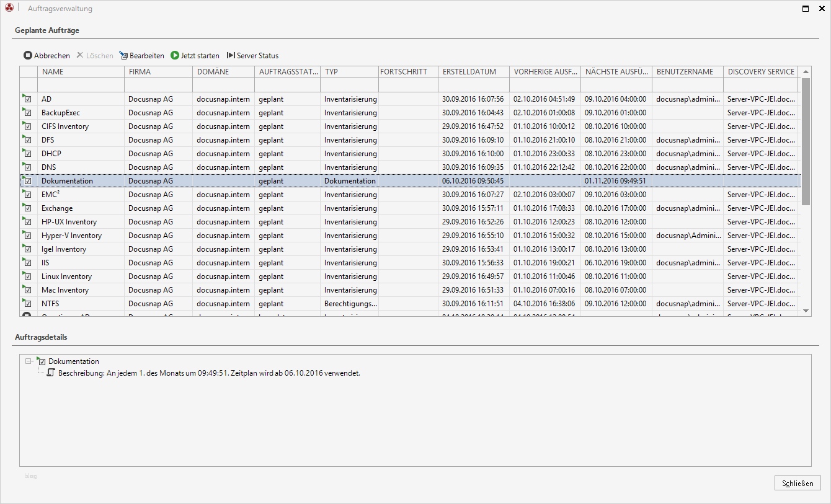The width and height of the screenshot is (831, 504).
Task: Click the Beschreibung text in Auftragsdetails
Action: pyautogui.click(x=209, y=373)
